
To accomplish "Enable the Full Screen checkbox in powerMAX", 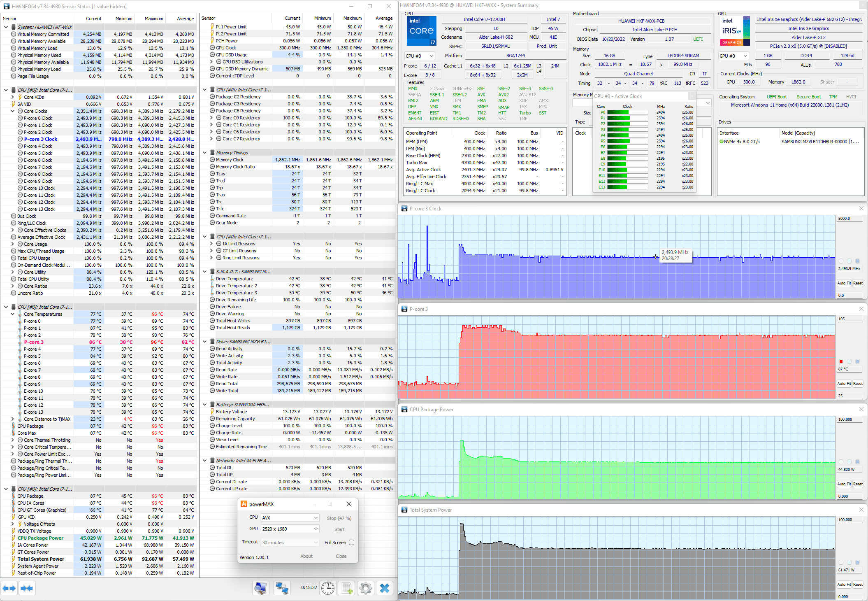I will (x=351, y=543).
